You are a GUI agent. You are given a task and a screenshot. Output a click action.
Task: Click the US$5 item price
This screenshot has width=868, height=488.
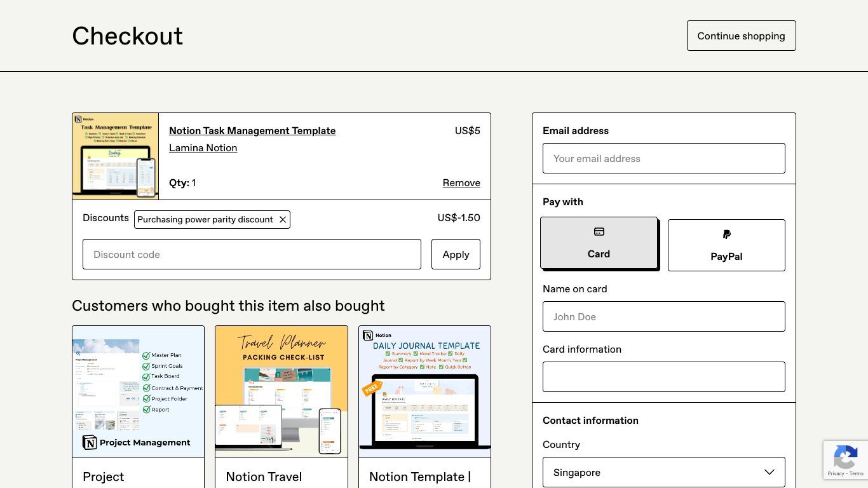pos(467,131)
